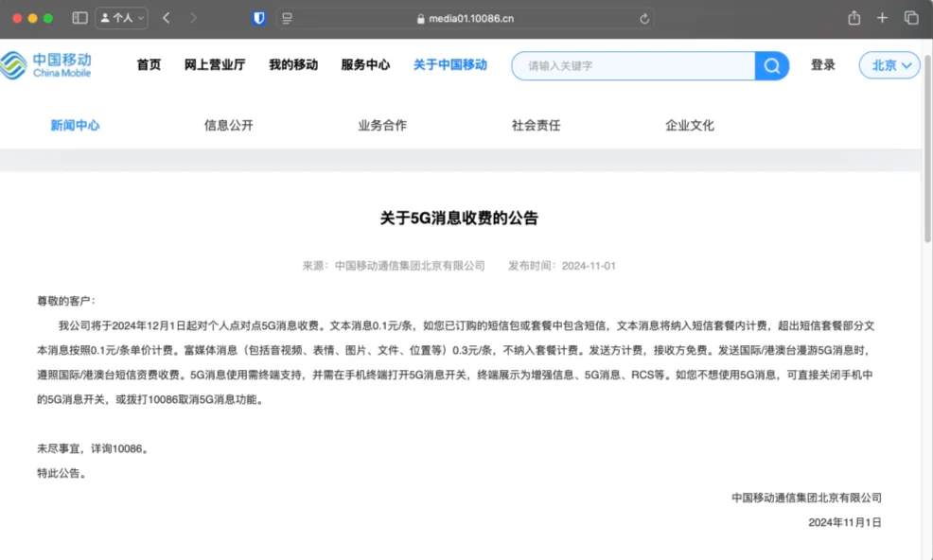The height and width of the screenshot is (560, 933).
Task: Select the 服务中心 navigation item
Action: click(365, 65)
